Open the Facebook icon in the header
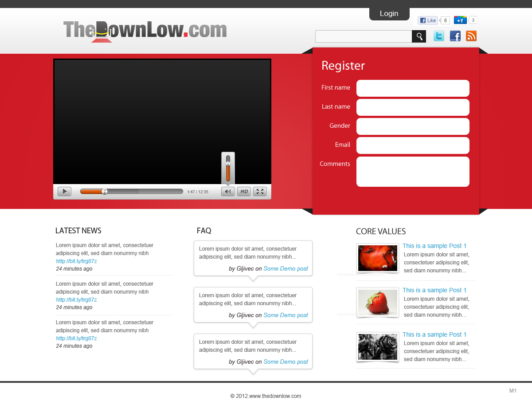This screenshot has width=532, height=401. [x=455, y=36]
